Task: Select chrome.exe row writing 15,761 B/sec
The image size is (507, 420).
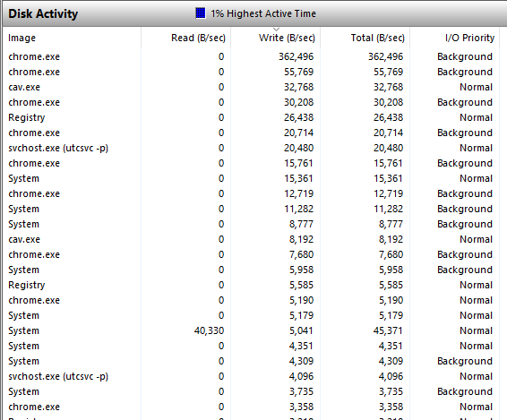Action: (251, 163)
